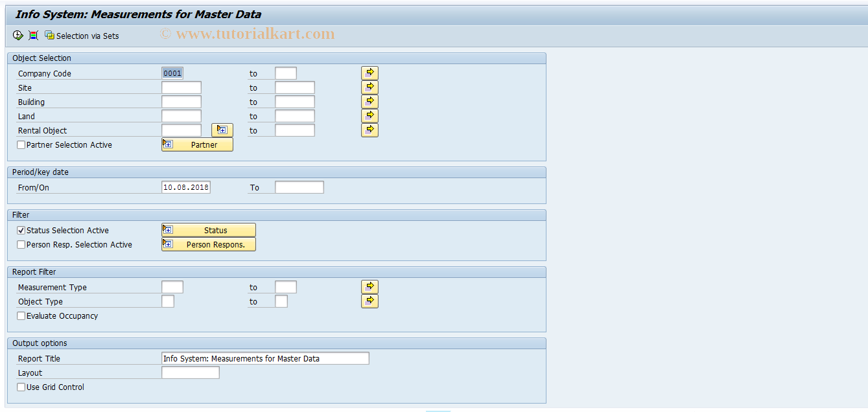Focus the Rental Object to field
Screen dimensions: 868x412
pos(295,130)
